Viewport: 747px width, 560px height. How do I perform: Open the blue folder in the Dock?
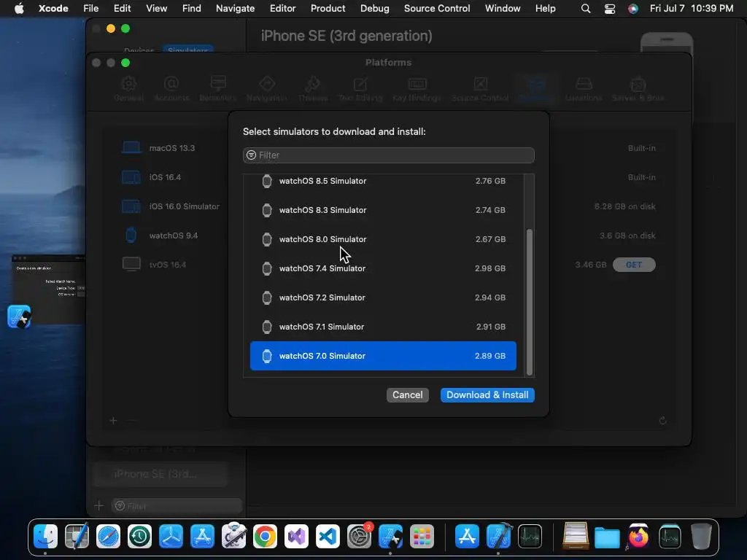[x=607, y=537]
